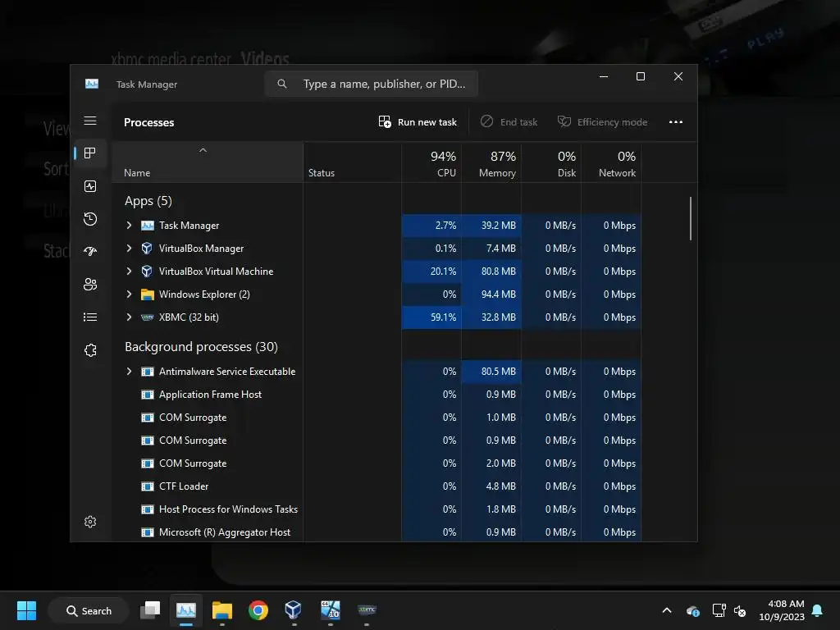Click the Name column header

tap(207, 163)
